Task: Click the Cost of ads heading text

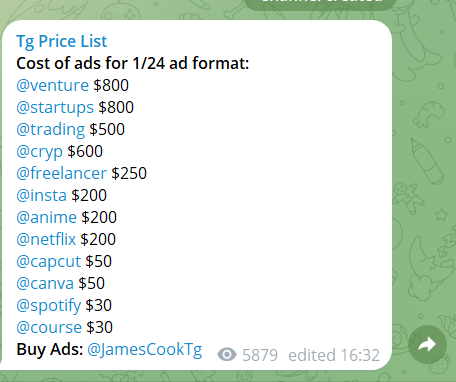Action: 133,63
